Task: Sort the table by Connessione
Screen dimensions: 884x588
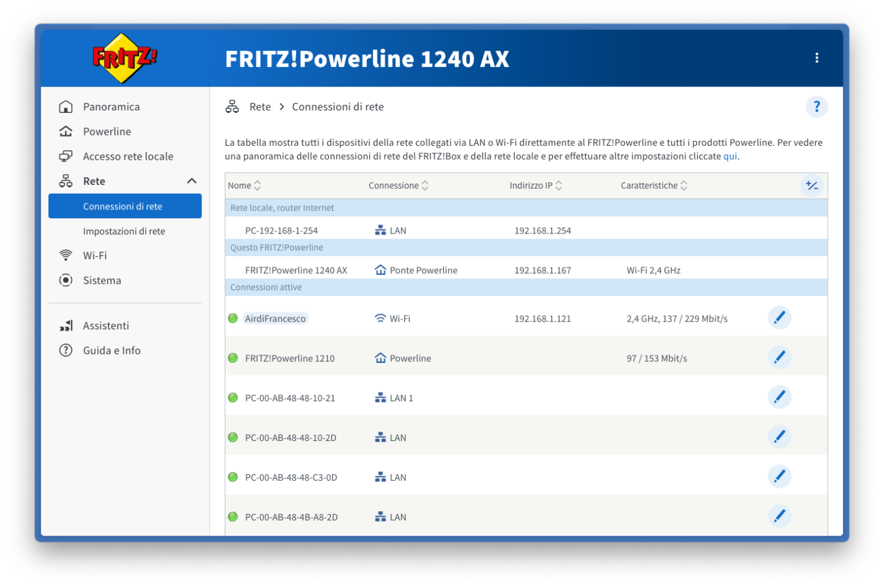Action: [x=398, y=185]
